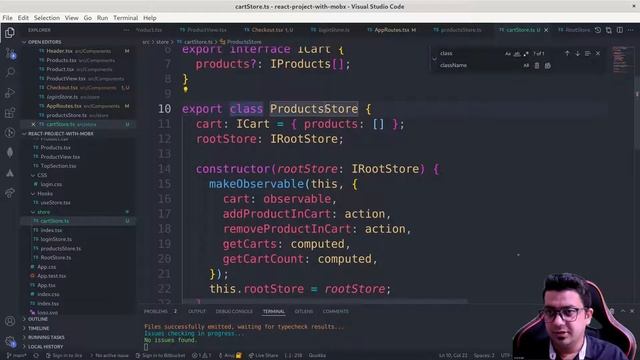
Task: Open the MongoDB leaf icon in the activity bar
Action: [x=10, y=153]
